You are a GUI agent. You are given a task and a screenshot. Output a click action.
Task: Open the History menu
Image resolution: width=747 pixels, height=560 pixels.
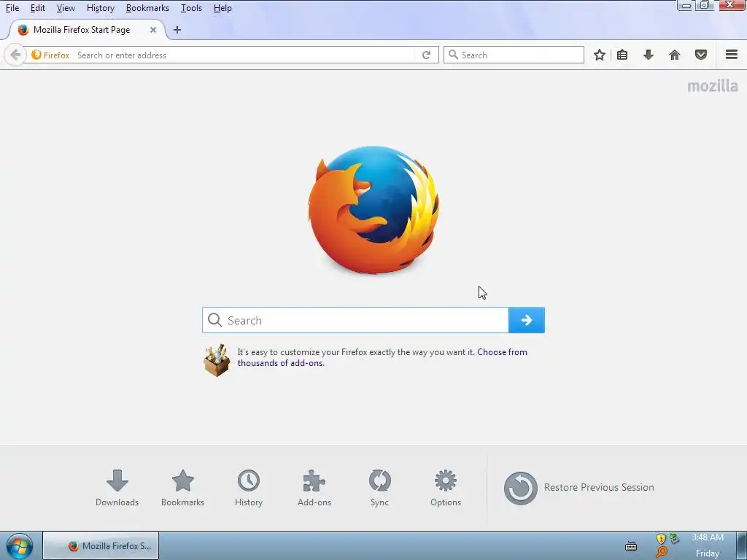tap(101, 8)
